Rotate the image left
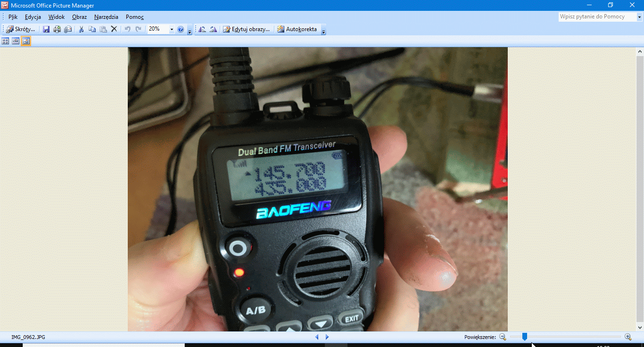This screenshot has width=644, height=347. (202, 29)
